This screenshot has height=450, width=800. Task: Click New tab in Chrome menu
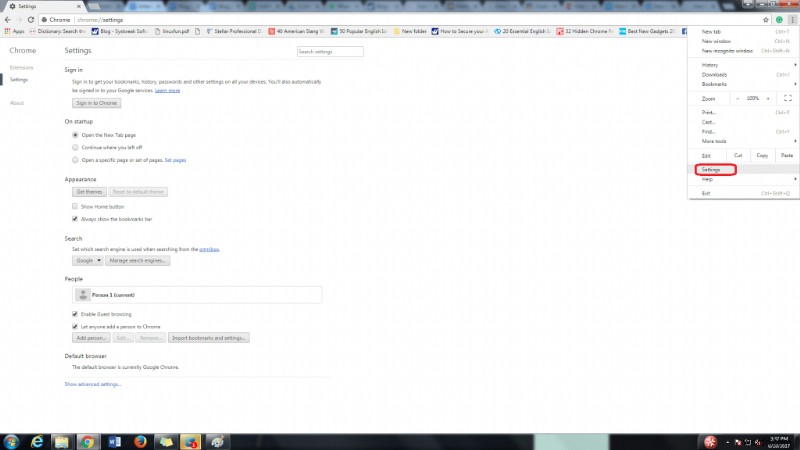pyautogui.click(x=744, y=32)
